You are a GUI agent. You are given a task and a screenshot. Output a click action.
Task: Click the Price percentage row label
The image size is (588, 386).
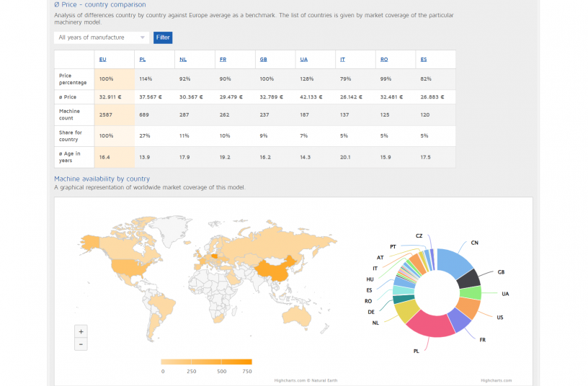pyautogui.click(x=73, y=79)
